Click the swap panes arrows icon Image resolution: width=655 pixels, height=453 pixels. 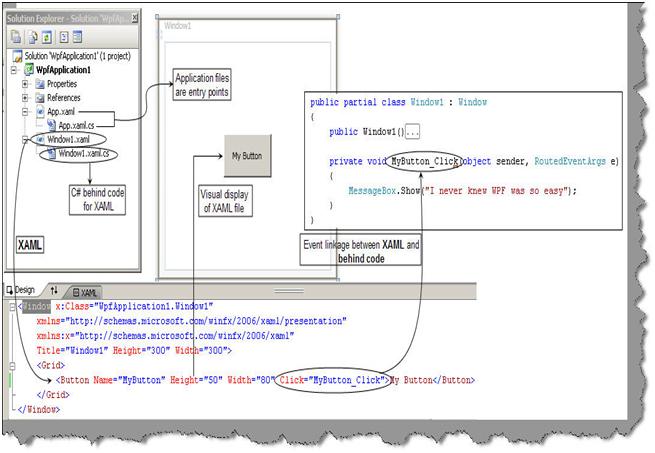(x=54, y=290)
